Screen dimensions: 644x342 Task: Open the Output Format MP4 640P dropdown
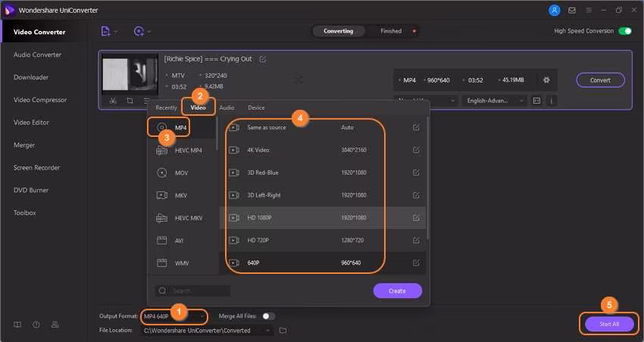(174, 316)
